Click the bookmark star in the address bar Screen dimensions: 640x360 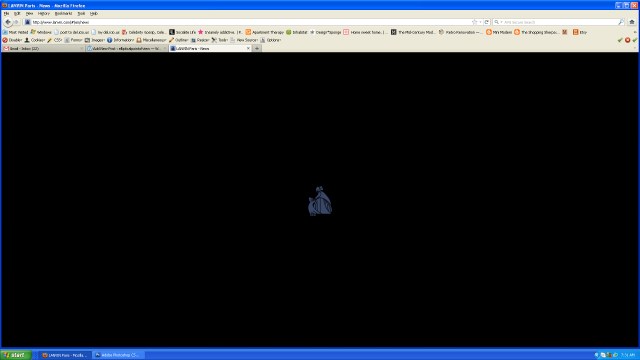[474, 22]
